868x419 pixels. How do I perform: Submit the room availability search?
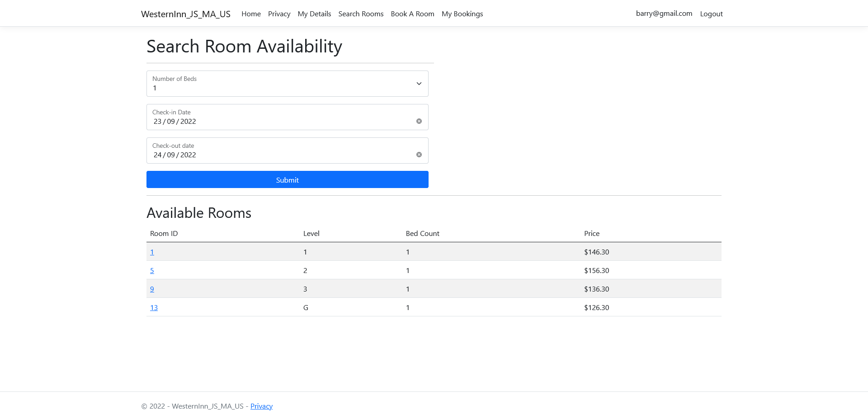(x=288, y=179)
